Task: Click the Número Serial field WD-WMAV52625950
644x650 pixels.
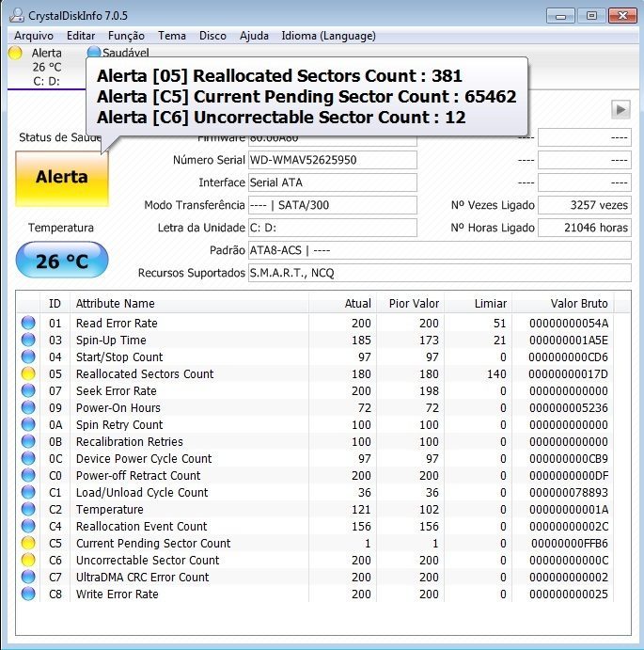Action: point(333,160)
